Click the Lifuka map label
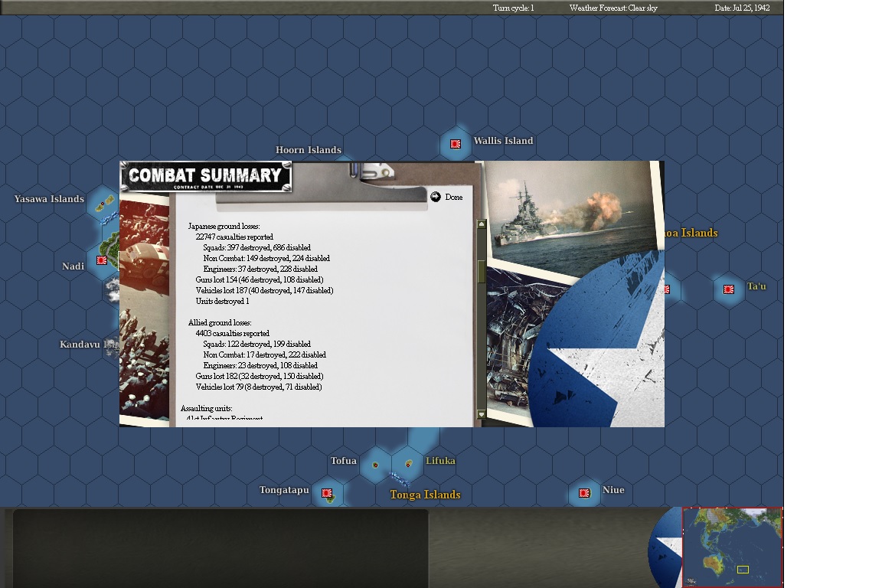Viewport: 882px width, 588px height. [440, 461]
